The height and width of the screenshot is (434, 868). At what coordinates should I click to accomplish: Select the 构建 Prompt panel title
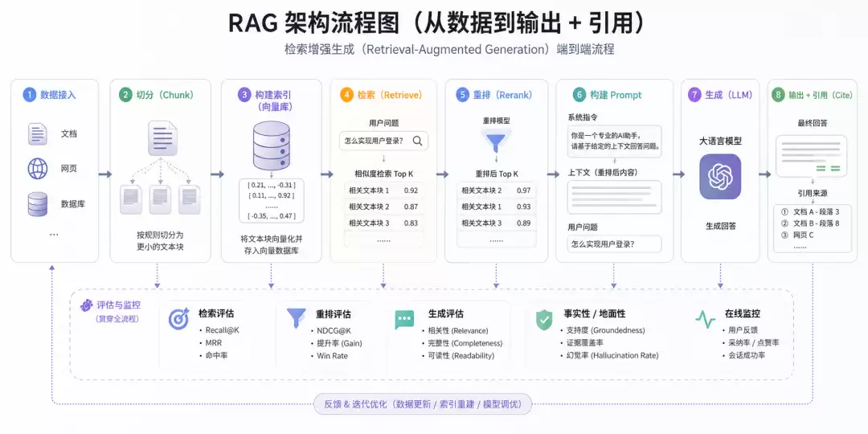[616, 95]
